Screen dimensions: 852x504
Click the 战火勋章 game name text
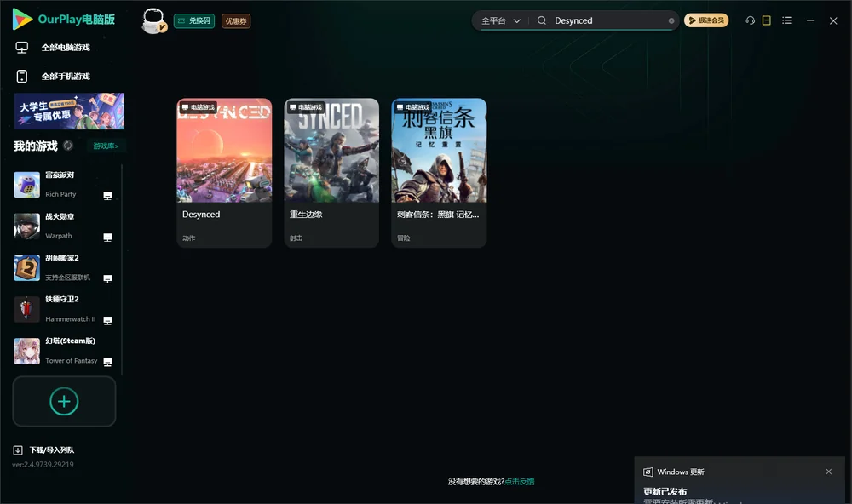click(60, 217)
